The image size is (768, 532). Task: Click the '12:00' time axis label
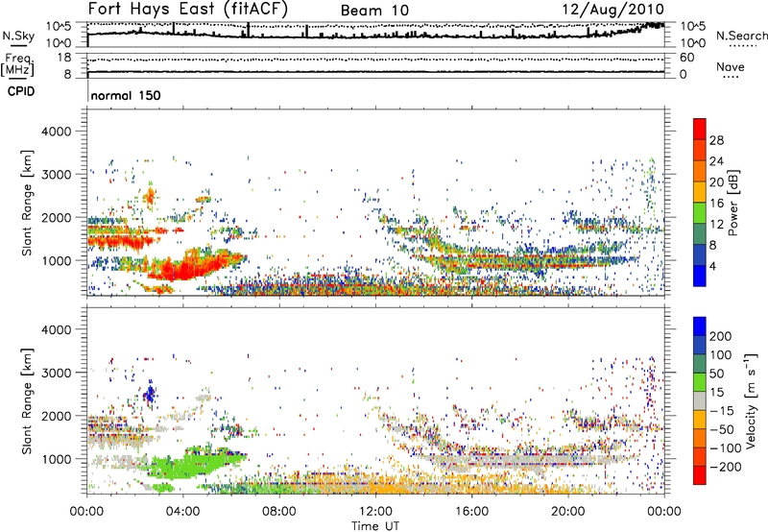click(x=375, y=512)
